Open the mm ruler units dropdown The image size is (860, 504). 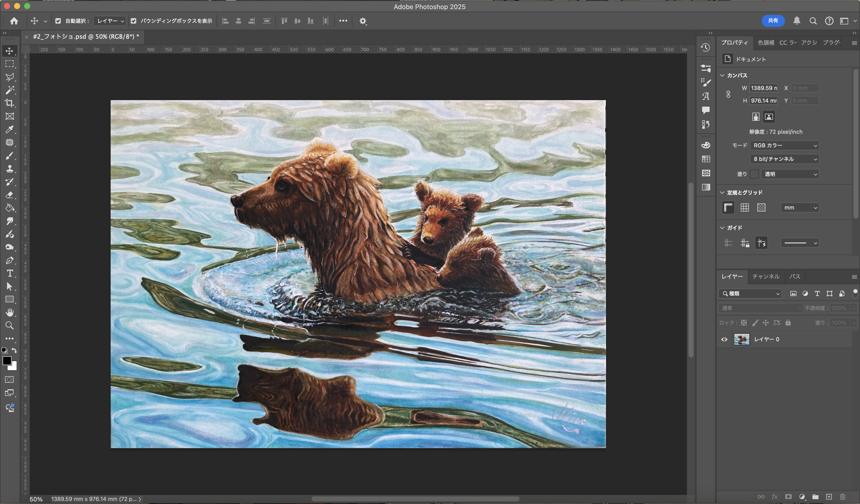point(800,207)
